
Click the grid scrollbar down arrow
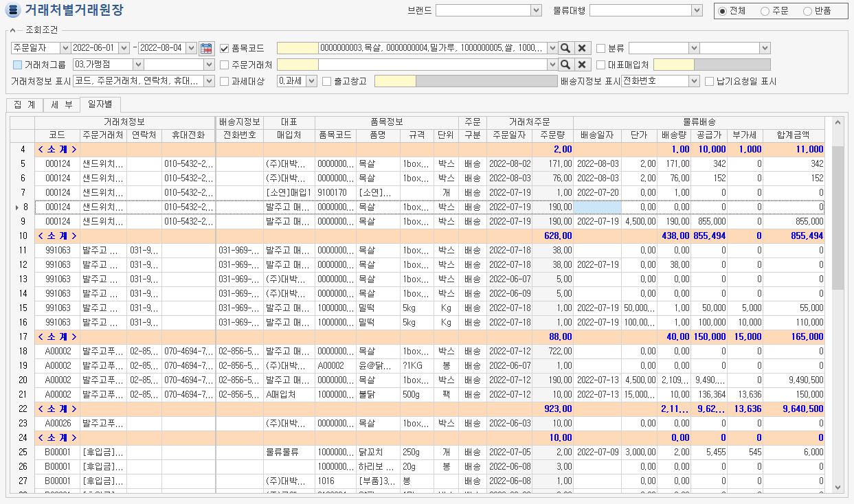(837, 486)
